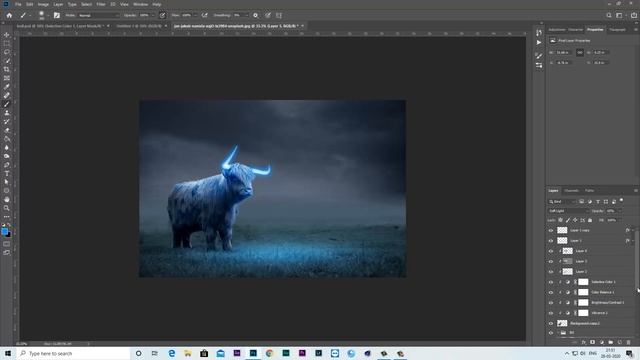Screen dimensions: 640x360
Task: Open the Windows Start button
Action: pyautogui.click(x=8, y=353)
